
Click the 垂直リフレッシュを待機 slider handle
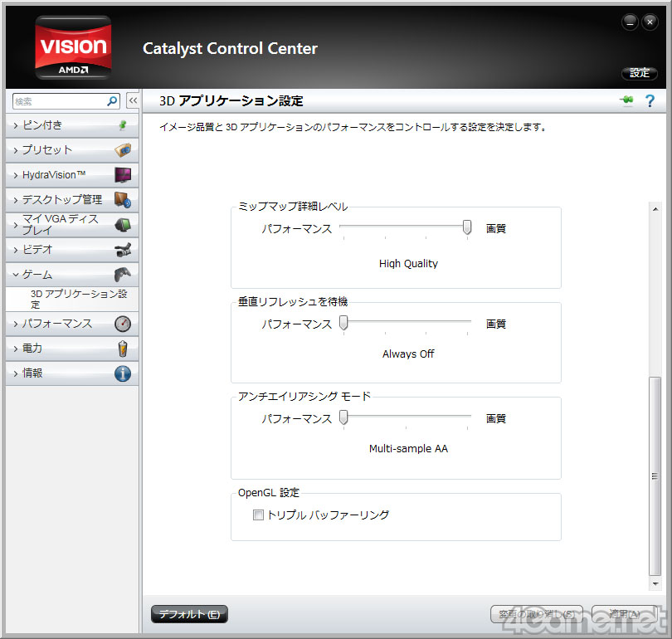pos(343,323)
